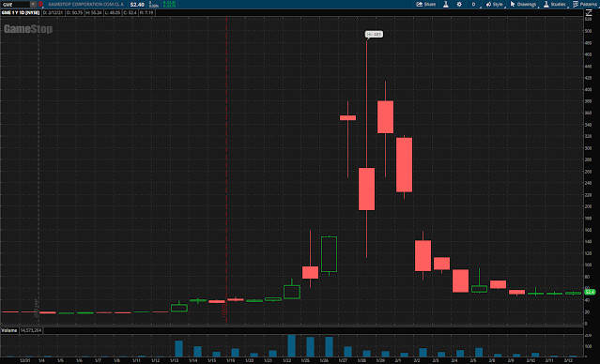Open chart settings gear icon
Viewport: 600px width, 364px height.
(459, 4)
